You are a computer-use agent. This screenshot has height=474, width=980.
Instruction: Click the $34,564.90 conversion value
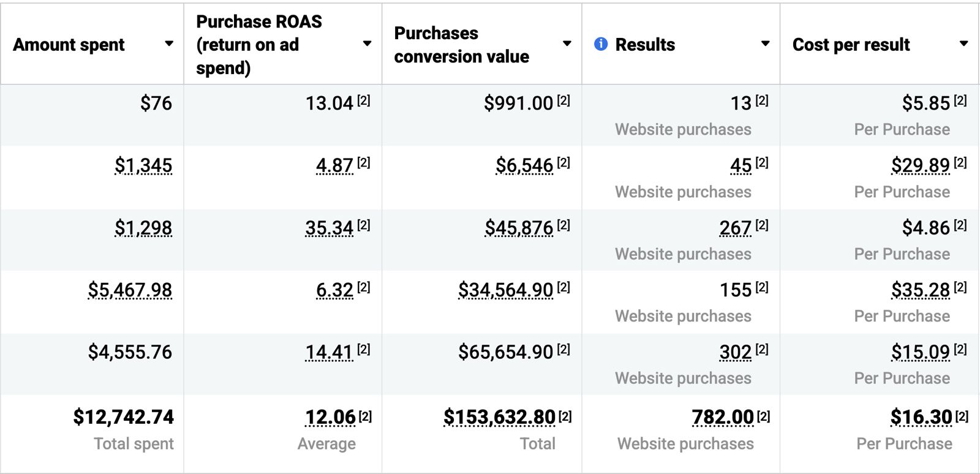(x=505, y=290)
